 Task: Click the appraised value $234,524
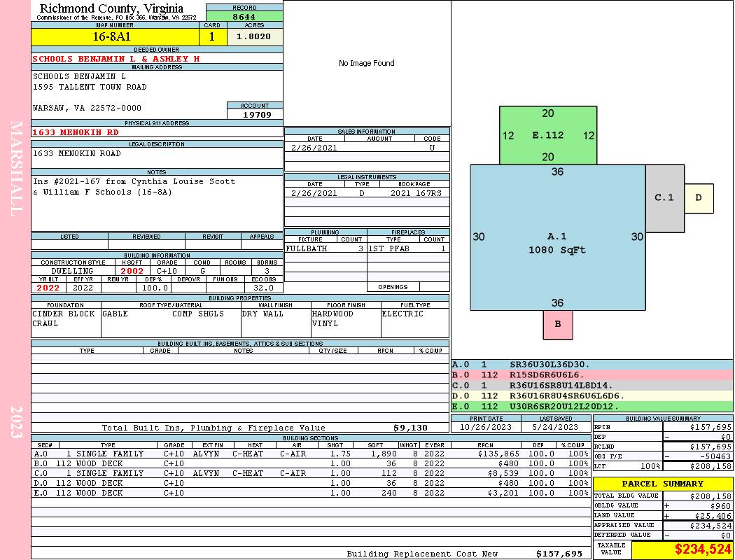click(x=710, y=526)
